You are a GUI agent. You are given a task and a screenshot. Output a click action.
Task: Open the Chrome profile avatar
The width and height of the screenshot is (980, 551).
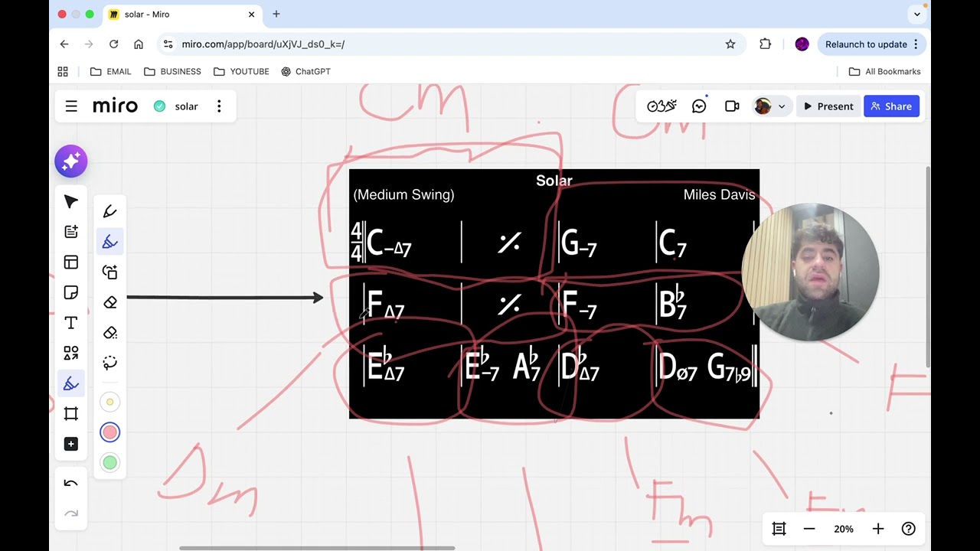pyautogui.click(x=802, y=44)
